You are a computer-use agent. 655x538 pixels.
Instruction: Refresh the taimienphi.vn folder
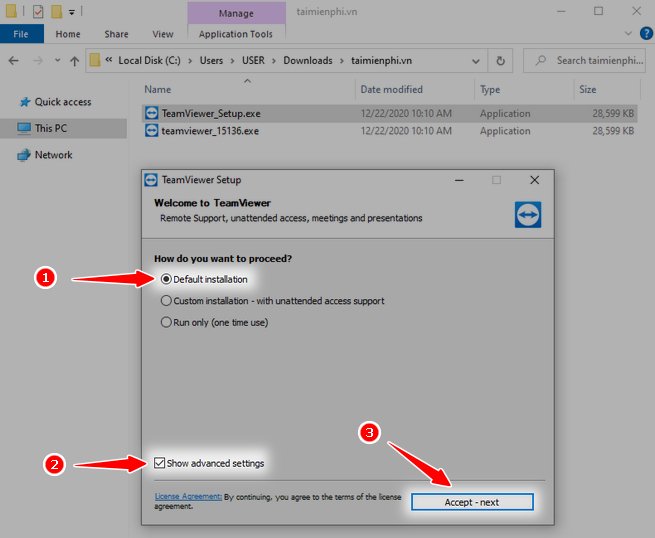500,61
